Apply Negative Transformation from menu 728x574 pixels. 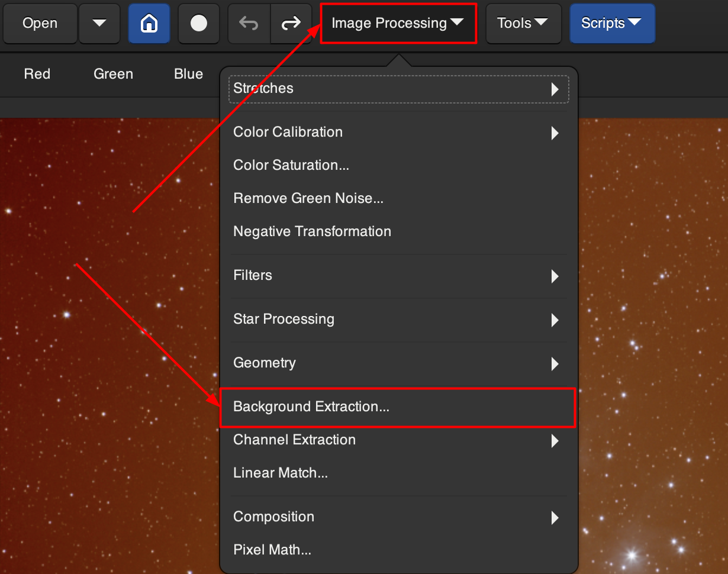click(x=312, y=231)
